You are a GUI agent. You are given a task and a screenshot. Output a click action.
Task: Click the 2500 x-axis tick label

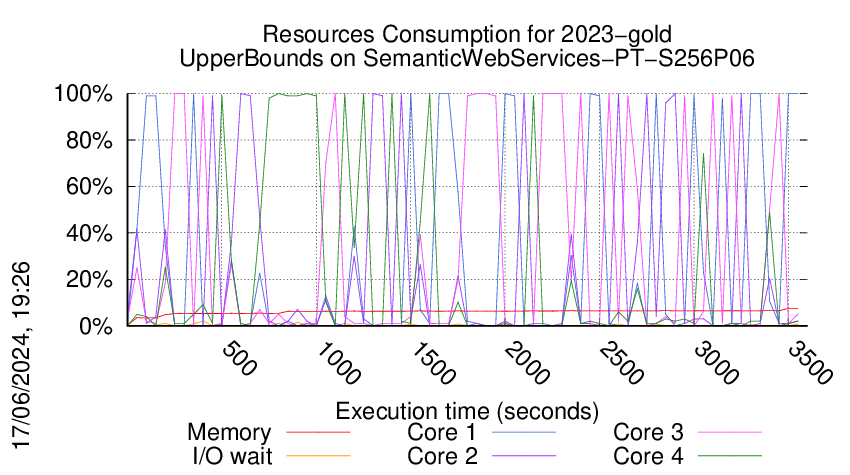click(622, 363)
